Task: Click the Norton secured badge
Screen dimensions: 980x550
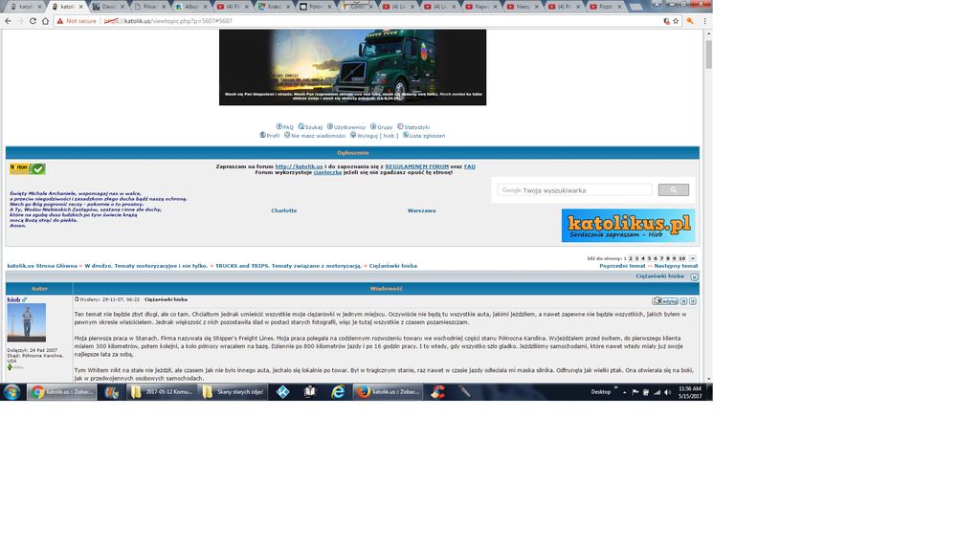Action: click(28, 168)
